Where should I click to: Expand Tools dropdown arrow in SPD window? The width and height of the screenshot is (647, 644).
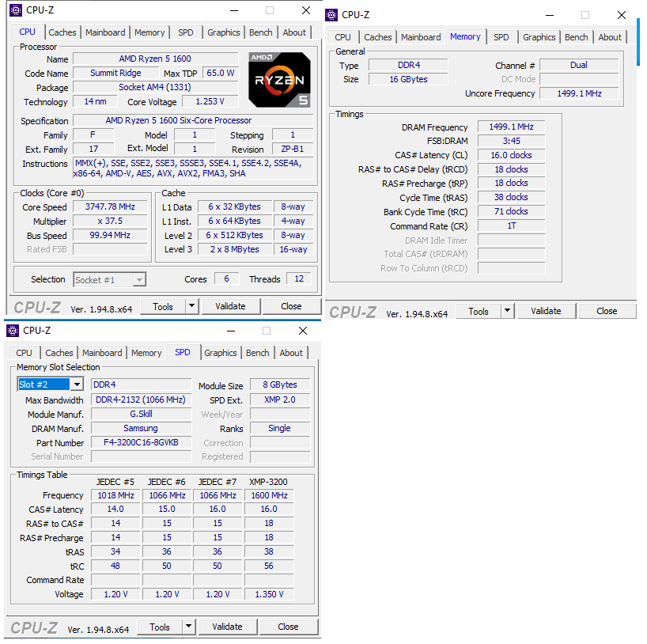188,627
